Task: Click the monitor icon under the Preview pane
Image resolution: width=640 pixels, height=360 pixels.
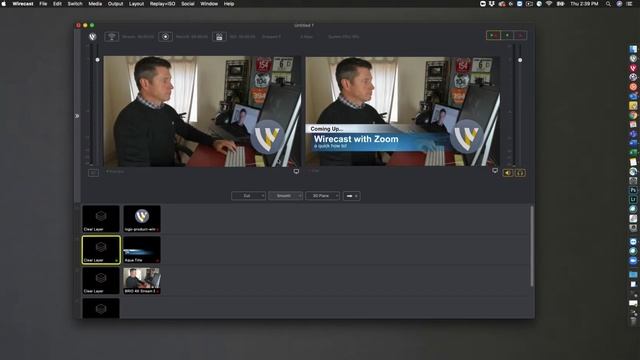Action: point(296,171)
